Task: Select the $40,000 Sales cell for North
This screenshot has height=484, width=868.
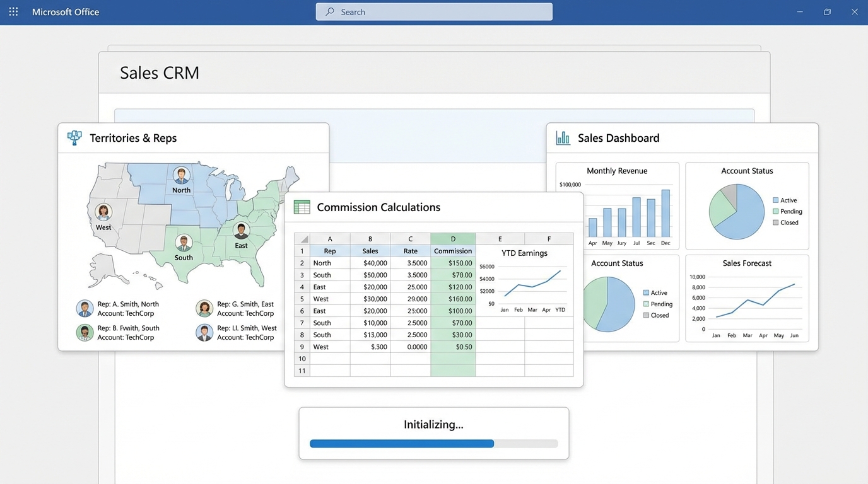Action: pos(370,263)
